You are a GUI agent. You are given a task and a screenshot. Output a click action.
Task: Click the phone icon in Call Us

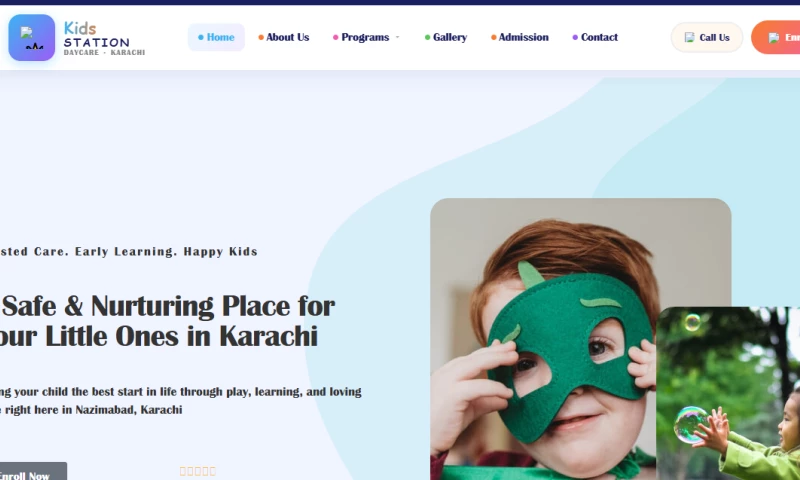[x=689, y=37]
